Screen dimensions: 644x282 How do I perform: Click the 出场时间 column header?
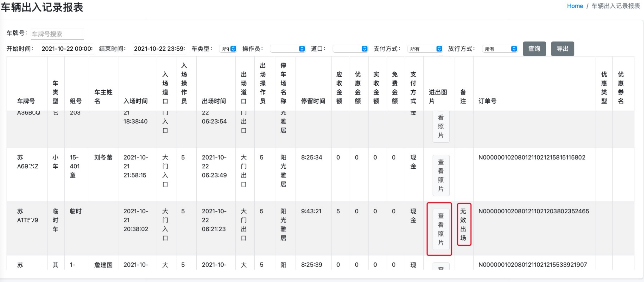point(214,101)
